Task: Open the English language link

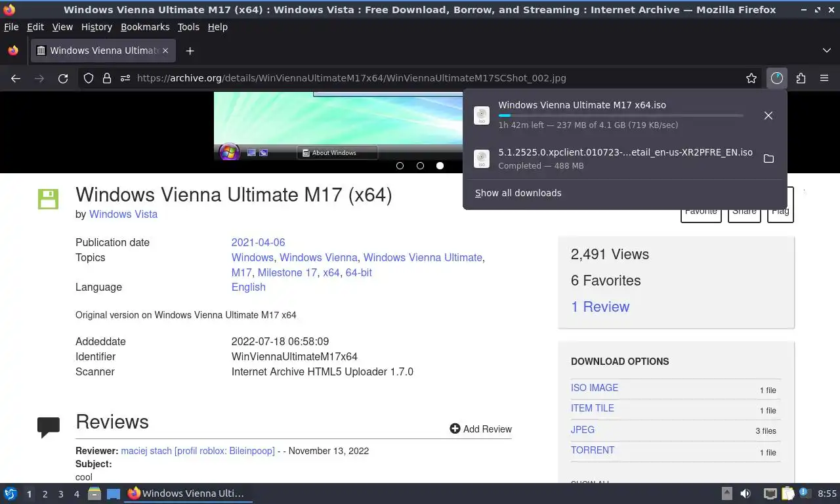Action: click(x=249, y=287)
